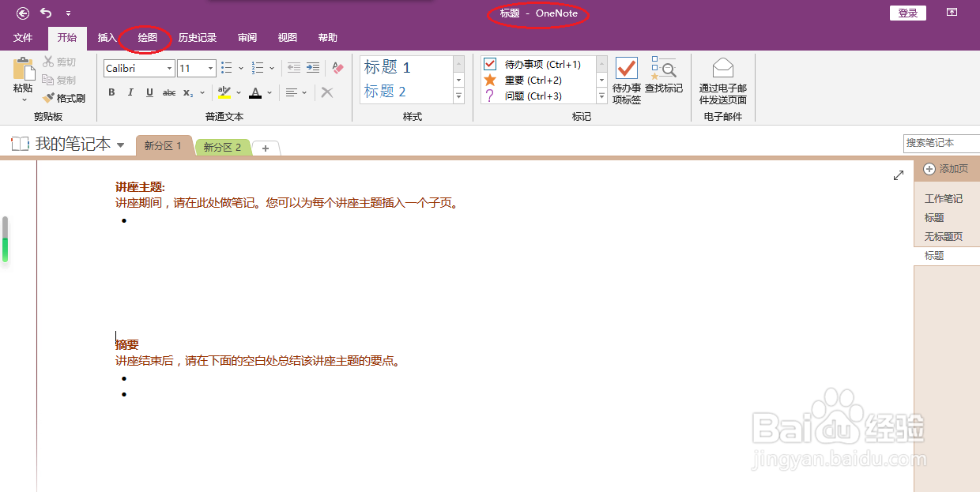Expand numbered list style dropdown arrow
The width and height of the screenshot is (980, 492).
point(272,69)
